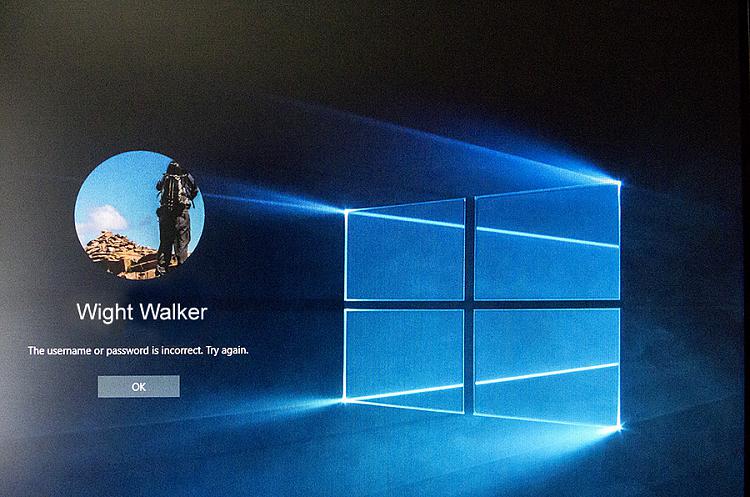Select the circular user profile picture
This screenshot has height=497, width=750.
pos(139,215)
